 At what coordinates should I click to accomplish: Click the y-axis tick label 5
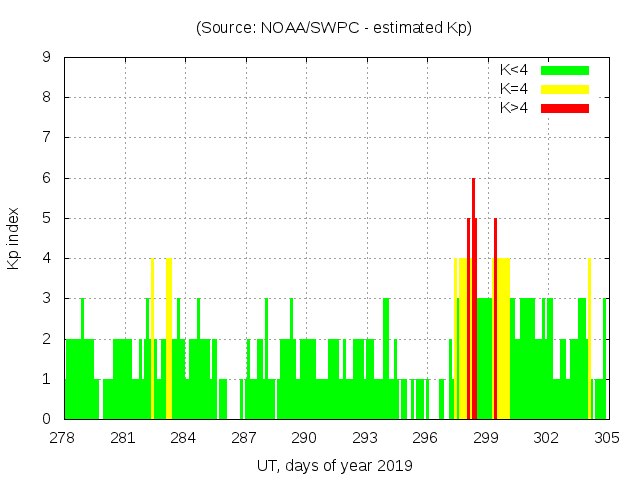(x=47, y=218)
